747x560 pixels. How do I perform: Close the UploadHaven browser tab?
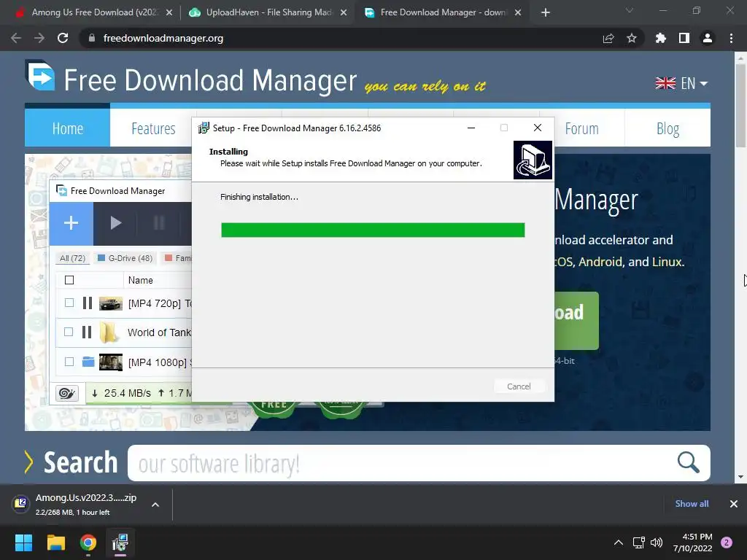tap(344, 13)
